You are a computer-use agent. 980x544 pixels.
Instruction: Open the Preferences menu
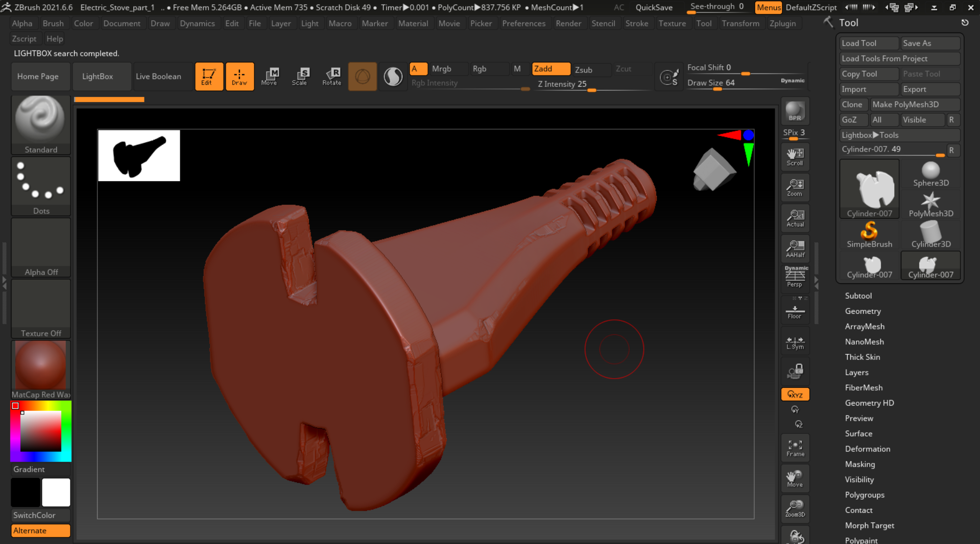coord(524,23)
